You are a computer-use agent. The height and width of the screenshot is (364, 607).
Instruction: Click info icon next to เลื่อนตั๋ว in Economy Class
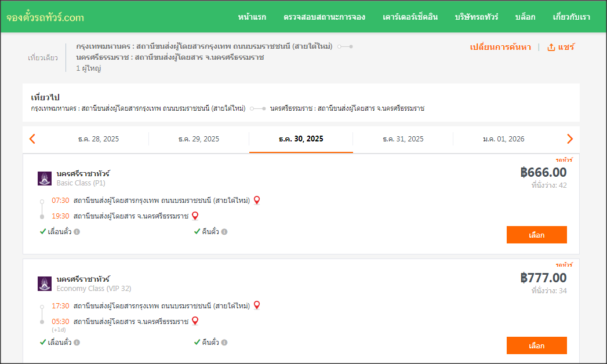click(77, 342)
